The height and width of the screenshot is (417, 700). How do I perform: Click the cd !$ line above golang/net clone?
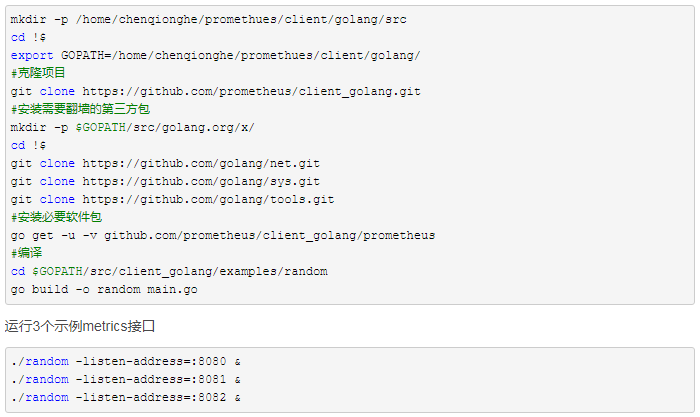click(x=29, y=145)
